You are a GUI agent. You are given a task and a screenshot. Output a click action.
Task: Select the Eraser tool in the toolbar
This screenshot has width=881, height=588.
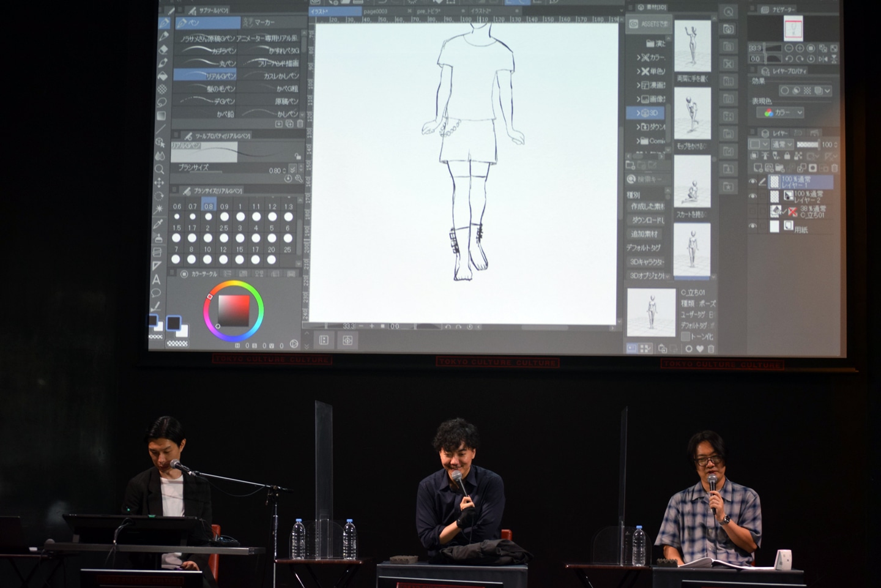[x=163, y=50]
